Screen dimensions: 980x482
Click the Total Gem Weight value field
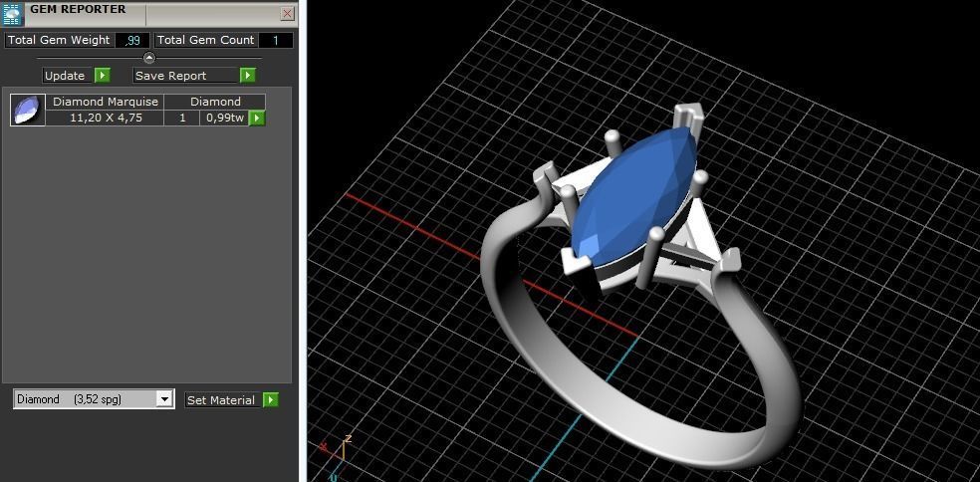(132, 40)
